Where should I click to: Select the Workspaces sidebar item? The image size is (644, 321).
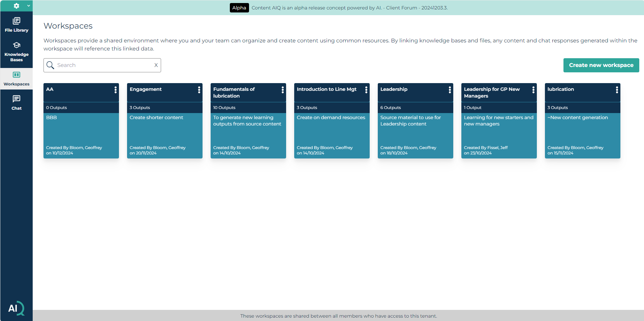(17, 79)
